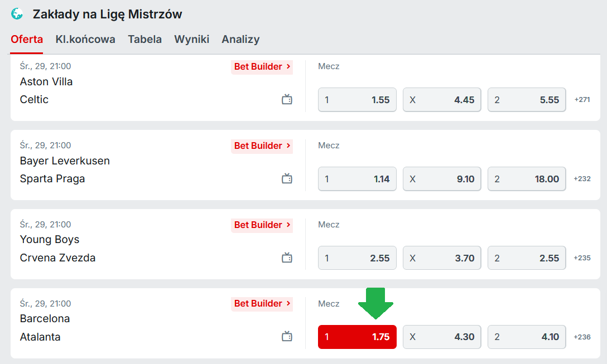
Task: Open the Tabela tab
Action: click(144, 39)
